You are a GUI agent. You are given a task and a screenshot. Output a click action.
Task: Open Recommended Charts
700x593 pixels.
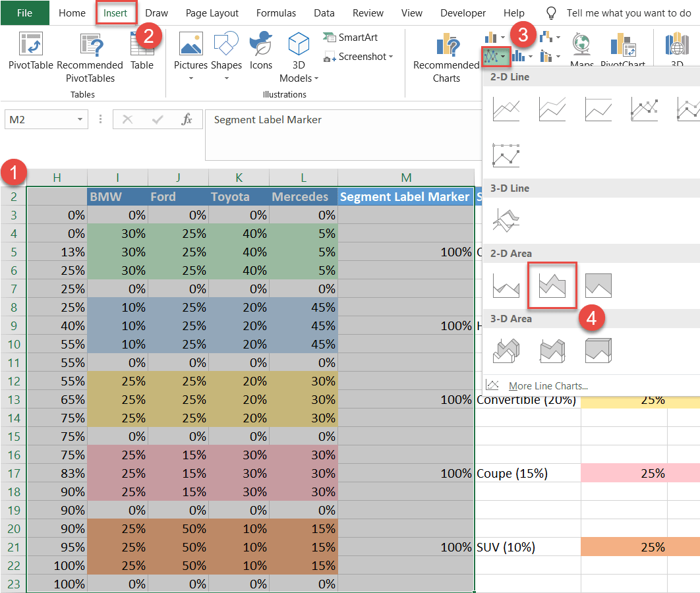point(446,57)
